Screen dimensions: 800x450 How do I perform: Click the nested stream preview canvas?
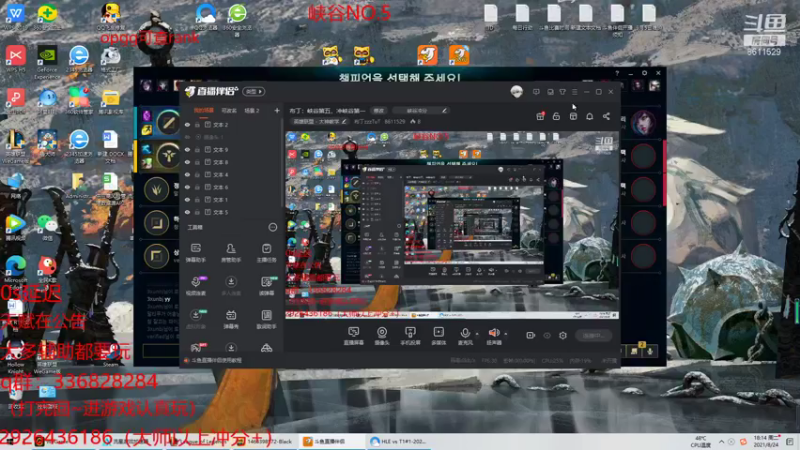pyautogui.click(x=452, y=225)
